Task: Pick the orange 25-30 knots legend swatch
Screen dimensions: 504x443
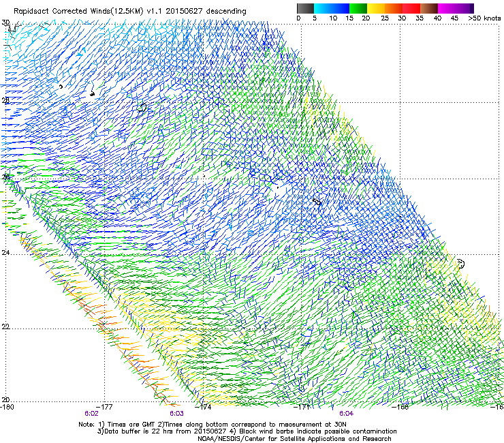Action: click(394, 8)
